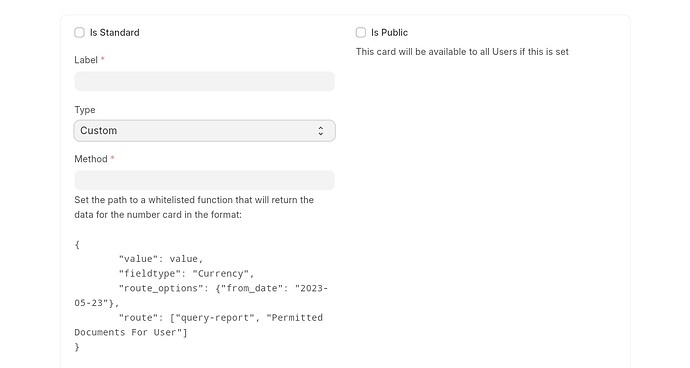
Task: Click the up-down chevron icon in Type select
Action: click(321, 131)
